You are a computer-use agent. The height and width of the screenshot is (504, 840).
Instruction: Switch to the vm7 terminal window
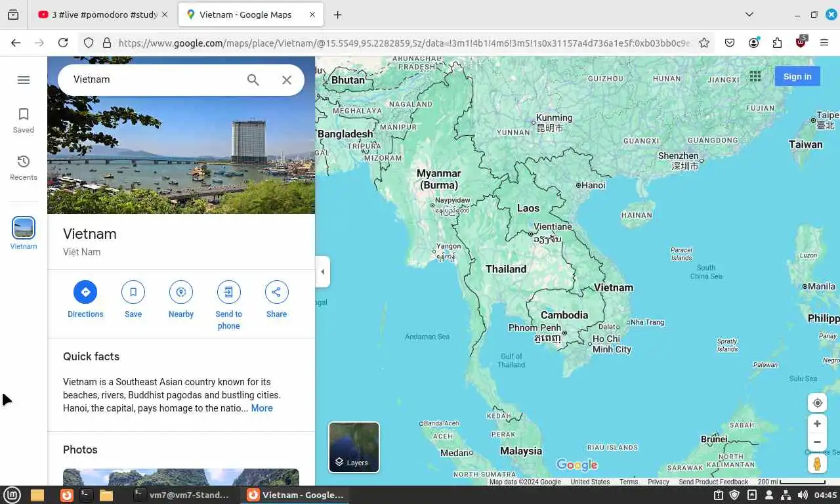click(182, 495)
